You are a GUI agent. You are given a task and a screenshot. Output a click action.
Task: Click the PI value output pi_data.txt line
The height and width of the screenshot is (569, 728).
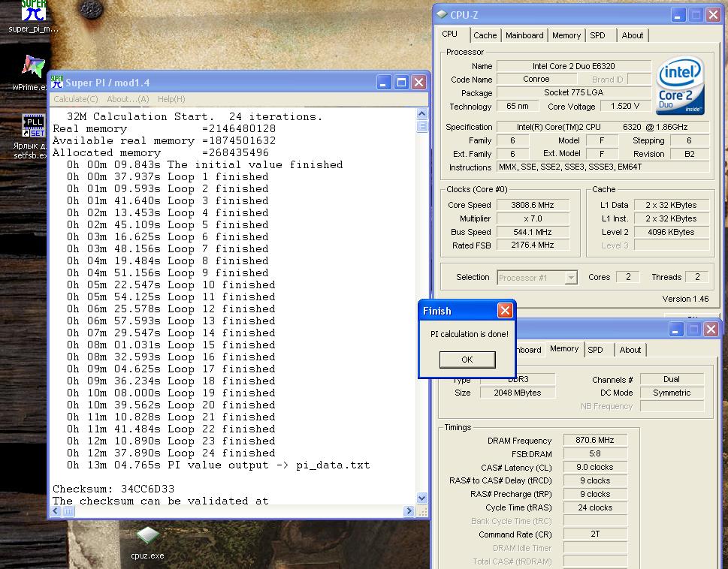[x=218, y=465]
